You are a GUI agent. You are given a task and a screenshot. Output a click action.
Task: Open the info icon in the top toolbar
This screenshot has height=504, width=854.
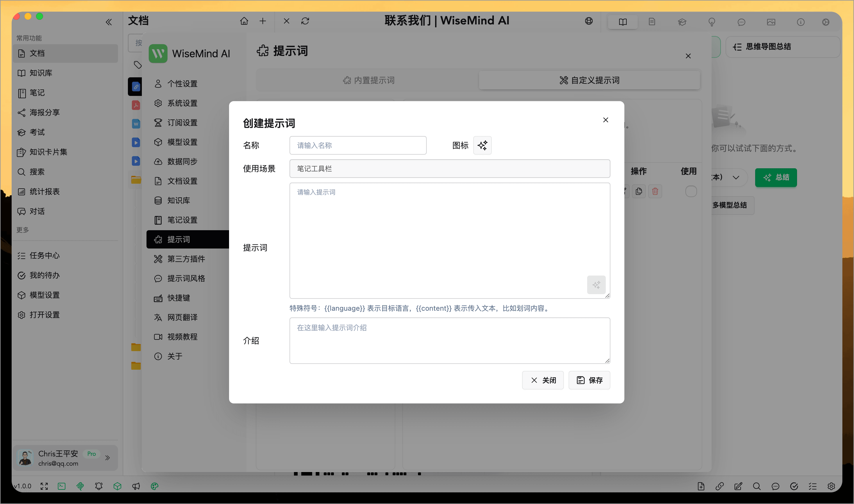click(x=801, y=22)
